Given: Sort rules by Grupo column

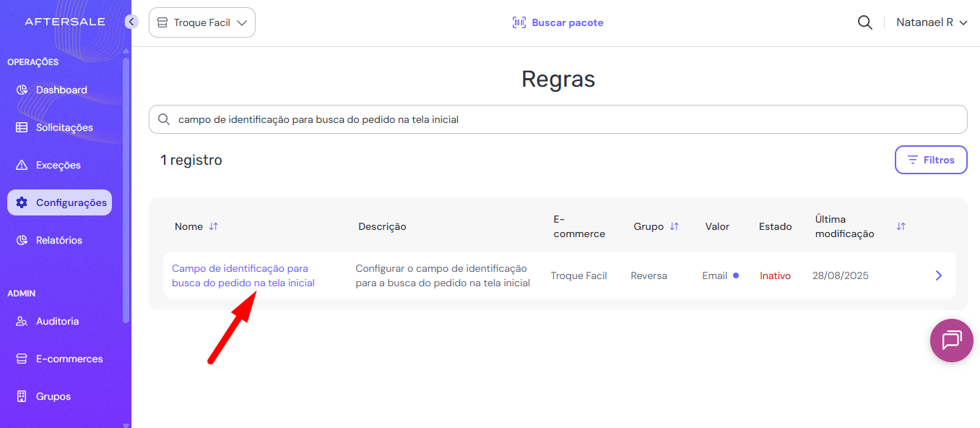Looking at the screenshot, I should pyautogui.click(x=674, y=226).
